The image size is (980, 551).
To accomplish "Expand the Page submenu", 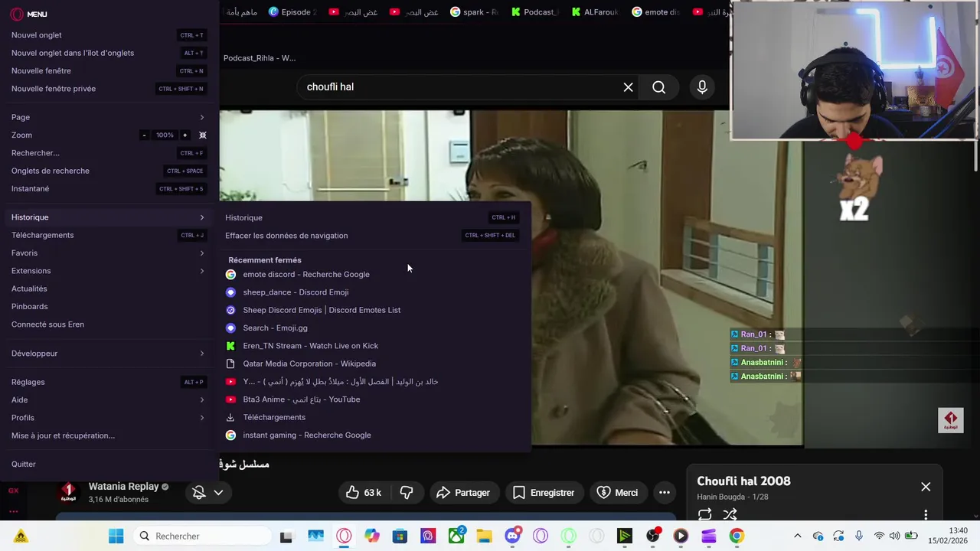I will point(109,117).
